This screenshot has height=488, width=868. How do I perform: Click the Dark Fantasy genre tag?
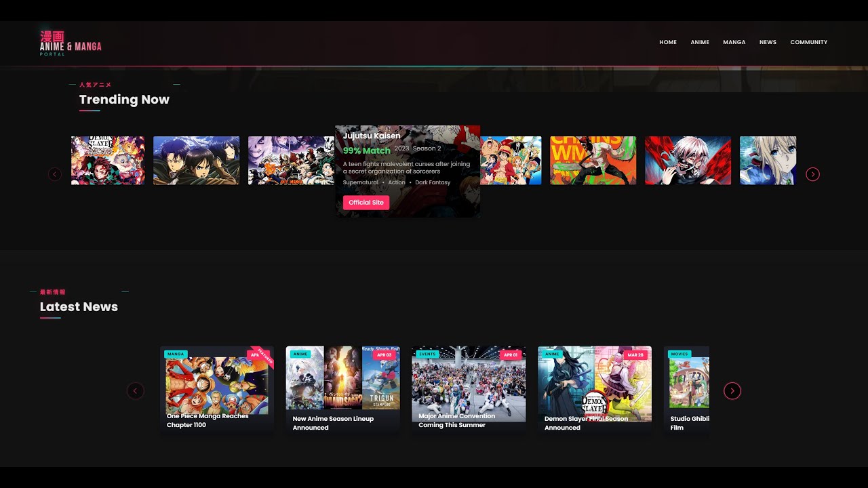click(x=433, y=182)
